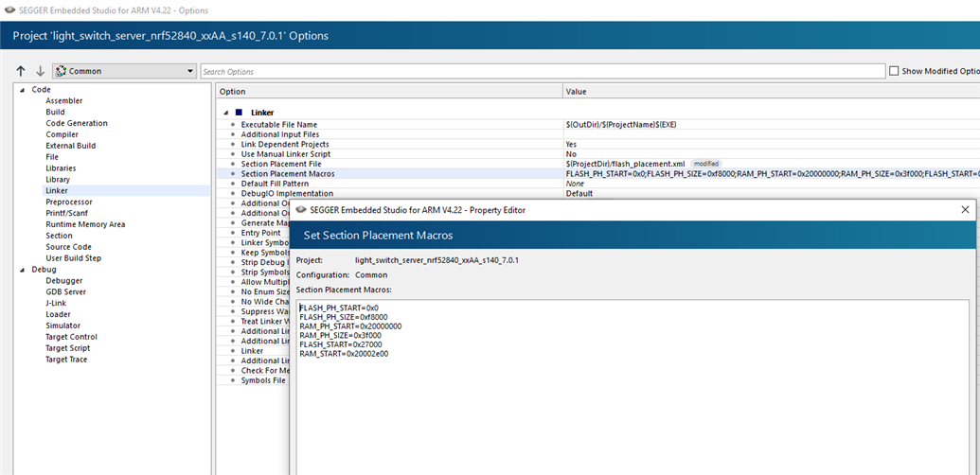Toggle Show Modified Options checkbox
Image resolution: width=980 pixels, height=475 pixels.
coord(894,71)
